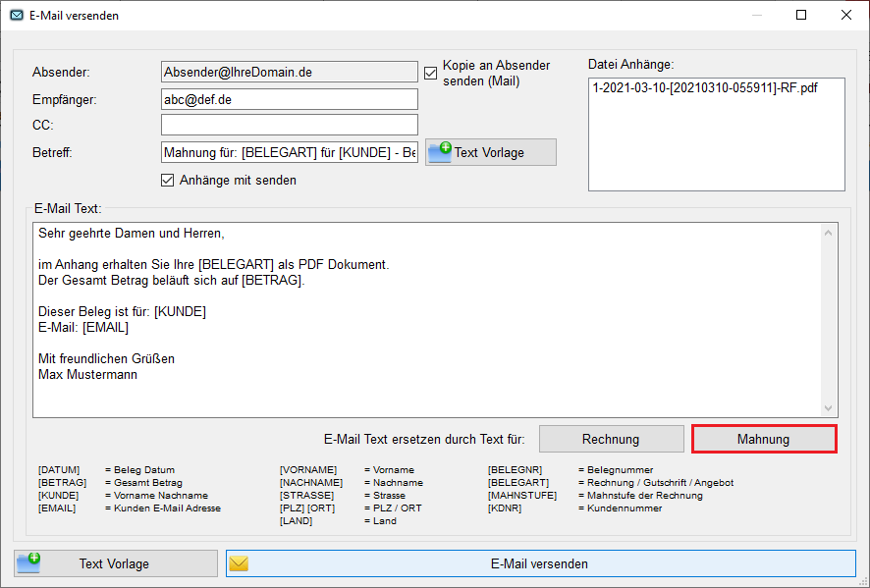Click into the Betreff subject field
The width and height of the screenshot is (870, 588).
click(x=290, y=152)
